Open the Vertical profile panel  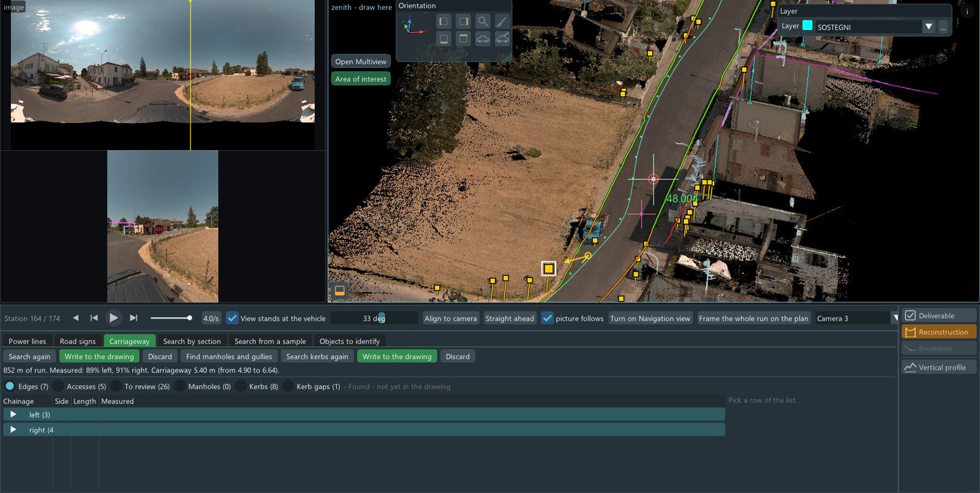click(x=939, y=367)
